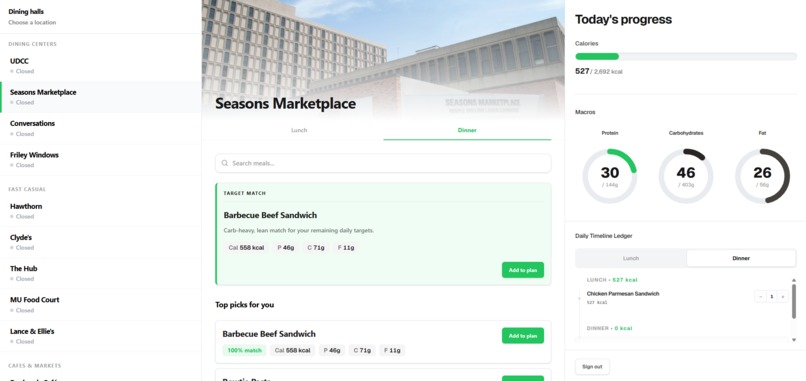Viewport: 806px width, 381px height.
Task: Click the F 11g chip in top picks
Action: (392, 351)
